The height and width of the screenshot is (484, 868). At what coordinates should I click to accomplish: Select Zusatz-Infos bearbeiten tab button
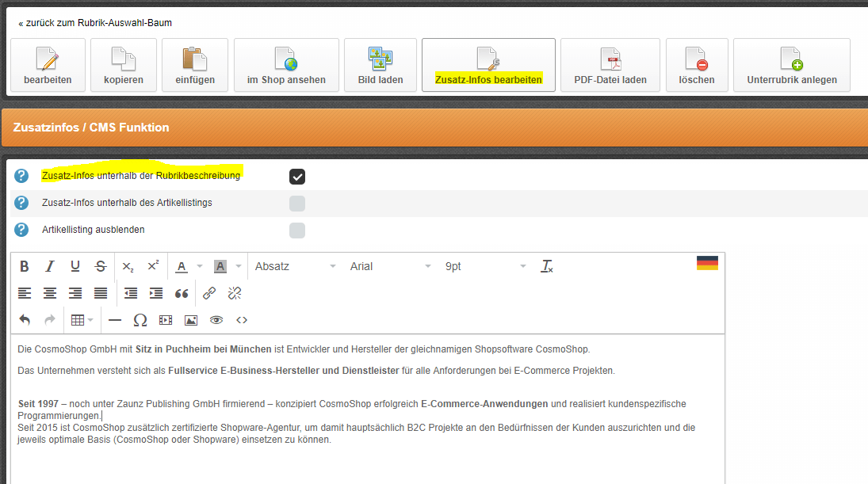click(x=488, y=65)
